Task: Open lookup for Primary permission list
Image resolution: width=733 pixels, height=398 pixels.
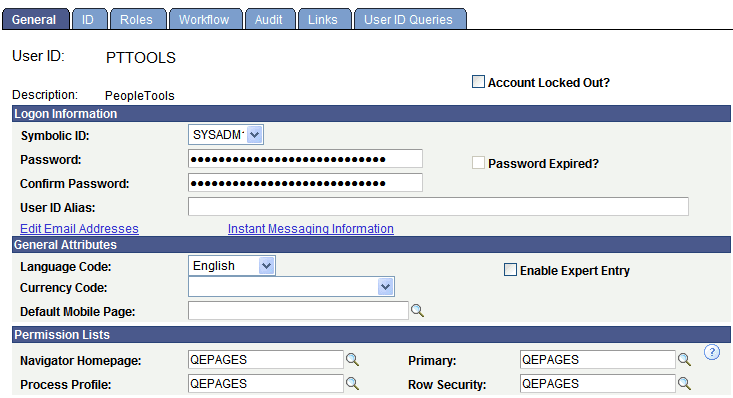Action: 684,360
